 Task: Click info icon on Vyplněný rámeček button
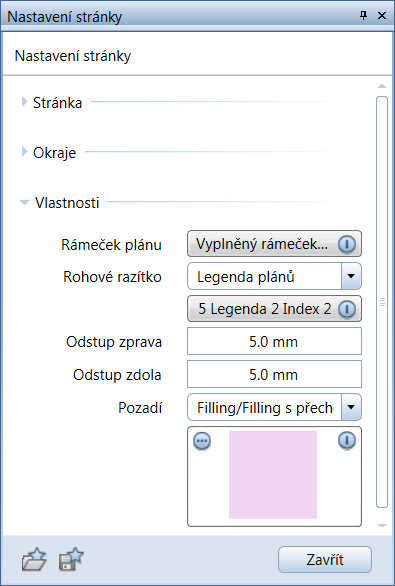[347, 244]
